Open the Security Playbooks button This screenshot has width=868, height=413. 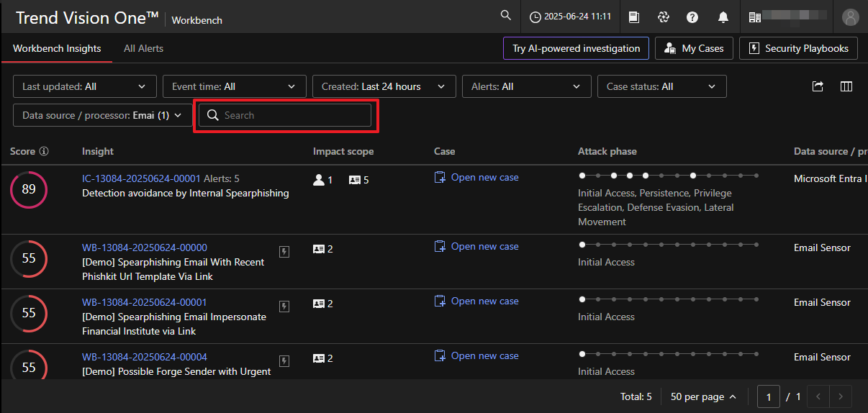tap(798, 48)
